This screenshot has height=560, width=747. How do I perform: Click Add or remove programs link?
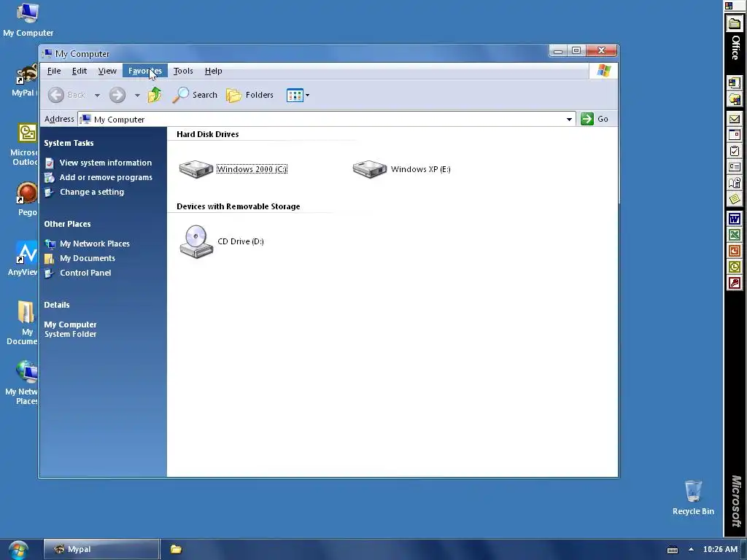pyautogui.click(x=105, y=178)
